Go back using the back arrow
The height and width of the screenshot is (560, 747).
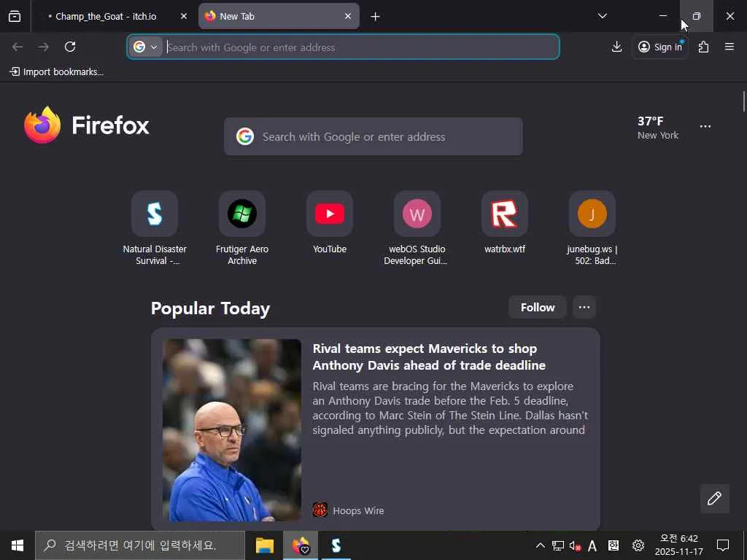(18, 47)
